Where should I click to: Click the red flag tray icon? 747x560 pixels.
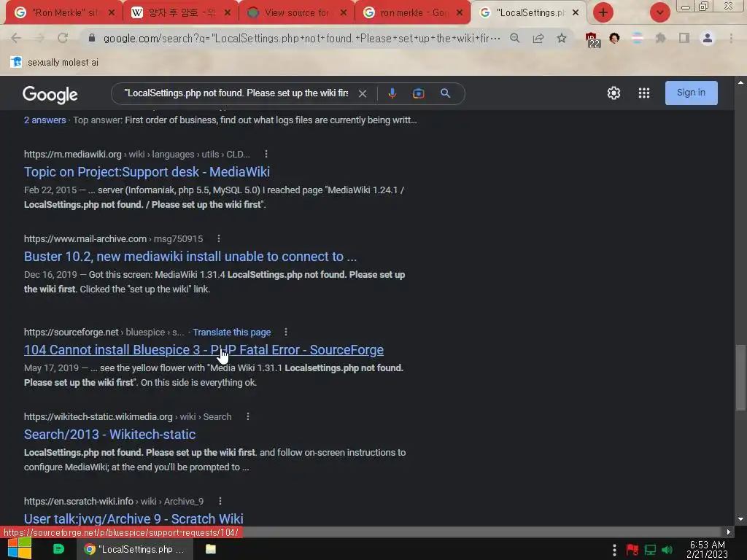[632, 550]
